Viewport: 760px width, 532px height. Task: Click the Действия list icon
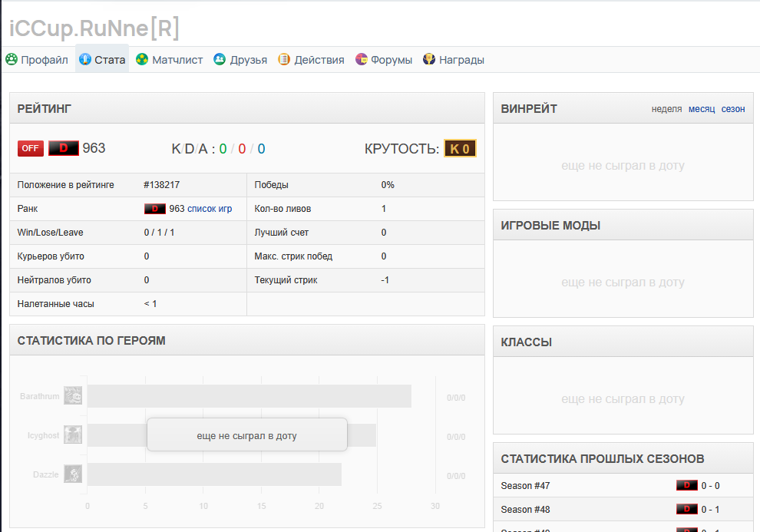tap(284, 59)
